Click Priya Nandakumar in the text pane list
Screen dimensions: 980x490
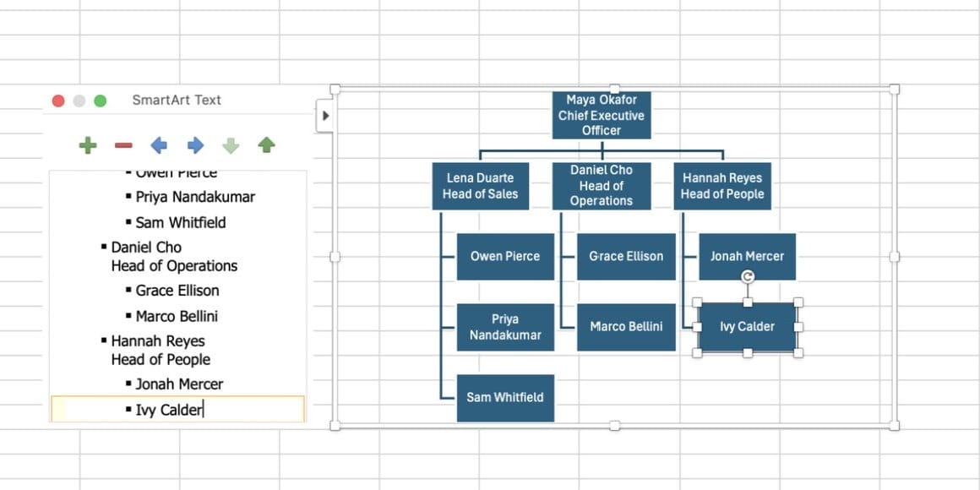pos(195,198)
